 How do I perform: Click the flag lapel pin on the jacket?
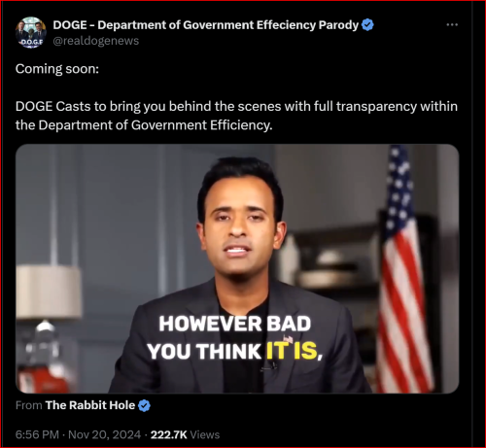(288, 340)
